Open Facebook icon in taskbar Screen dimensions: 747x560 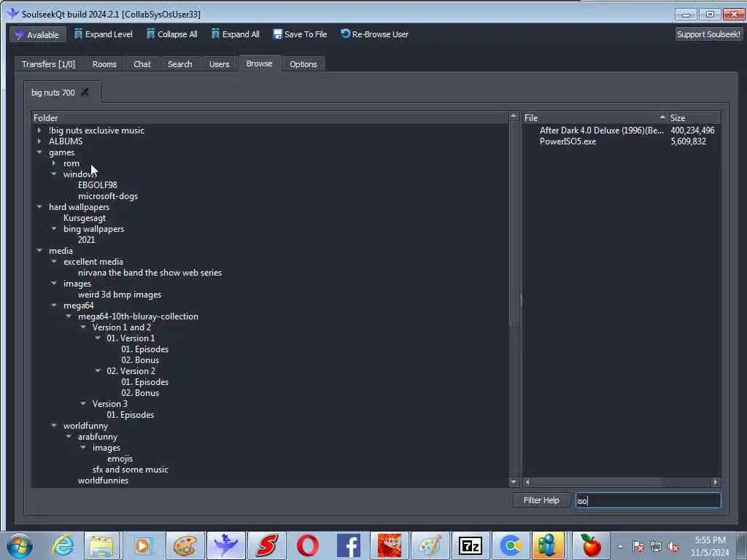click(349, 545)
